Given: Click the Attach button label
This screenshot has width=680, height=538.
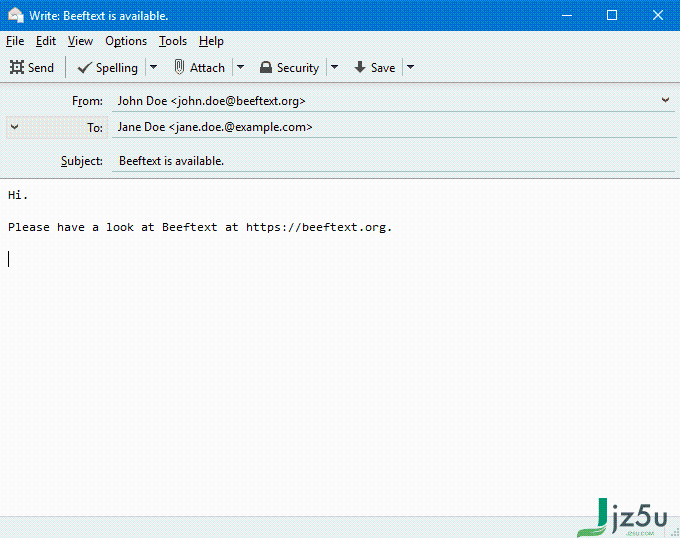Looking at the screenshot, I should click(x=207, y=68).
